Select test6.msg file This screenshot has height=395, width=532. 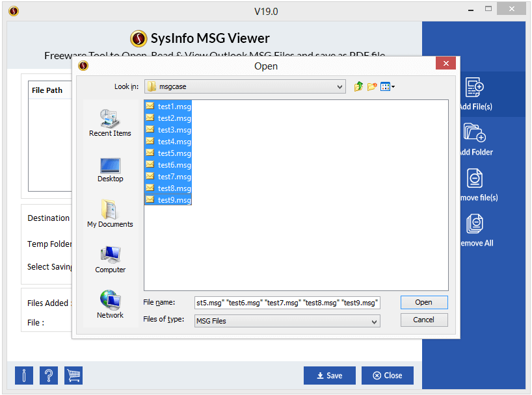[168, 165]
